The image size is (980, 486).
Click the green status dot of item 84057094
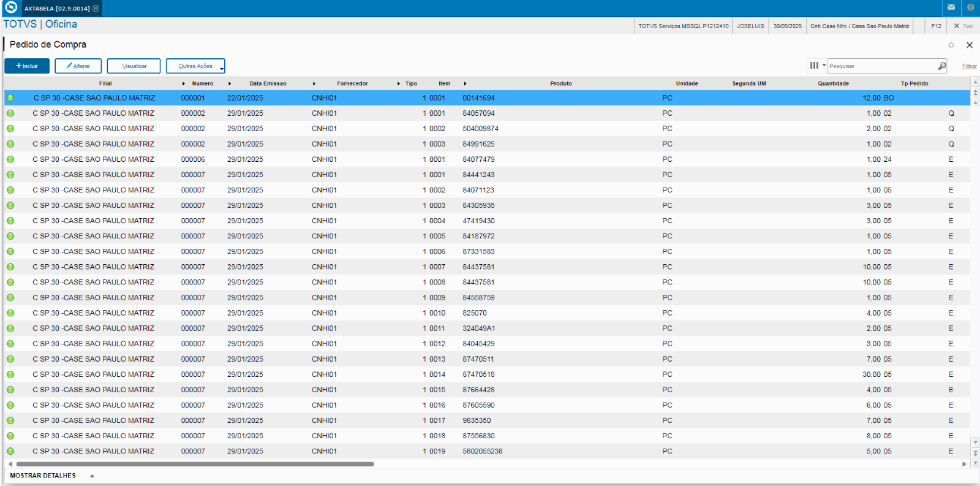10,113
